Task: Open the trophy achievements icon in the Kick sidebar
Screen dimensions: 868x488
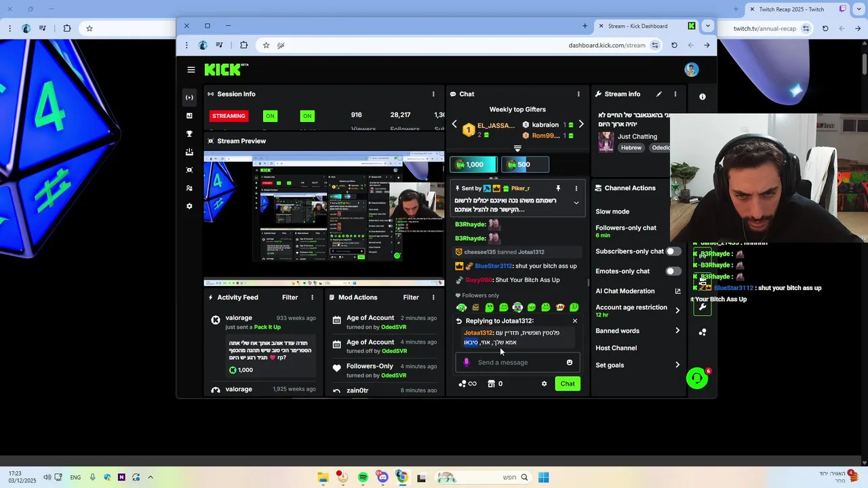Action: point(189,134)
